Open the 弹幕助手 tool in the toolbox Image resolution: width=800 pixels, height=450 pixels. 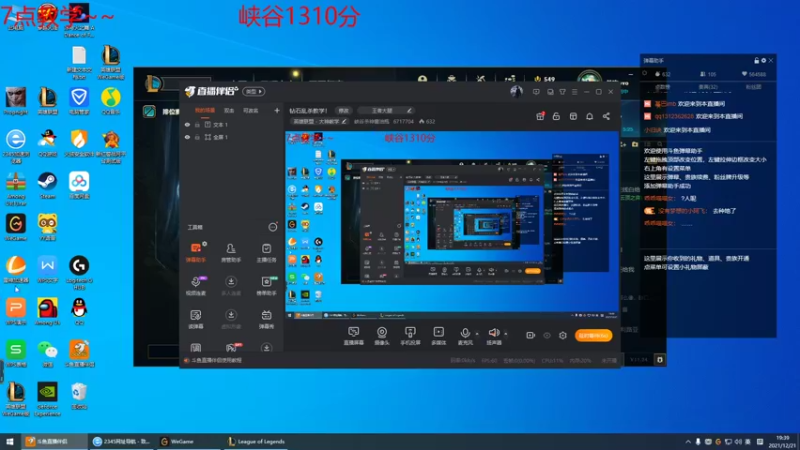click(x=195, y=252)
